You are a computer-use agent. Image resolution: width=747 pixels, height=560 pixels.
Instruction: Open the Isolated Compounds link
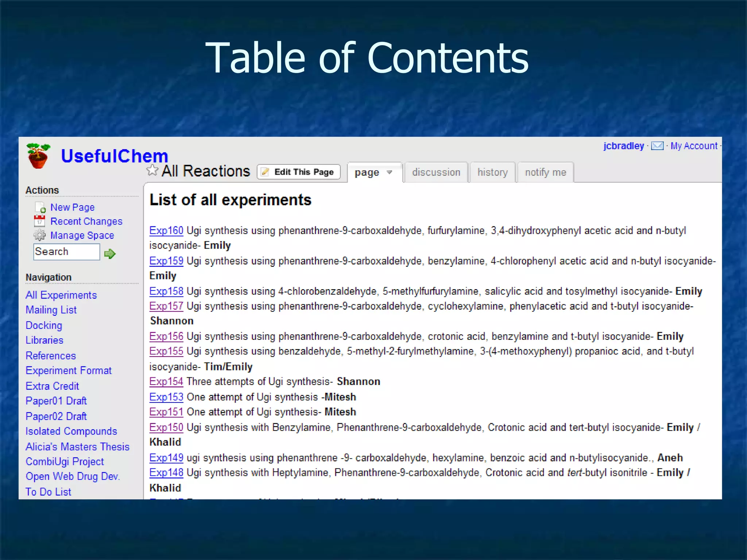click(x=71, y=431)
